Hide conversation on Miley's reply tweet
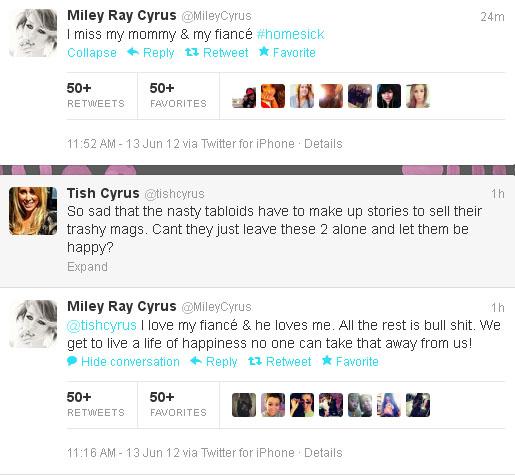515x475 pixels. [130, 362]
